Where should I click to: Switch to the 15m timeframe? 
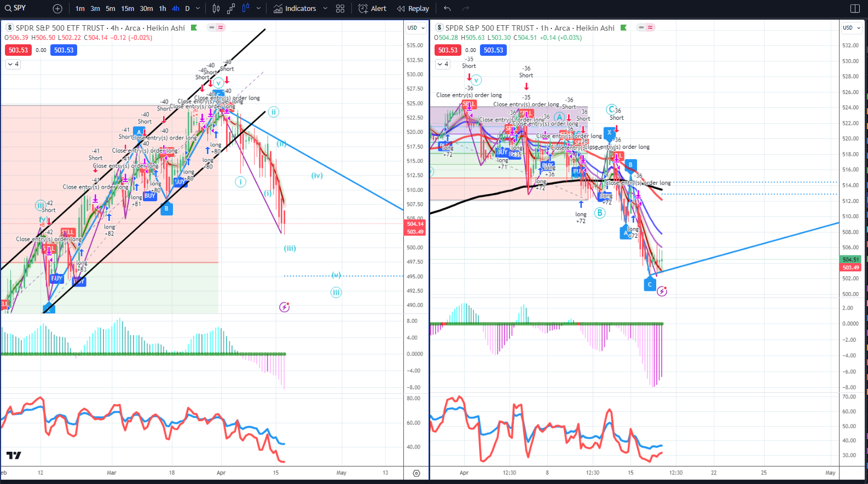tap(128, 9)
